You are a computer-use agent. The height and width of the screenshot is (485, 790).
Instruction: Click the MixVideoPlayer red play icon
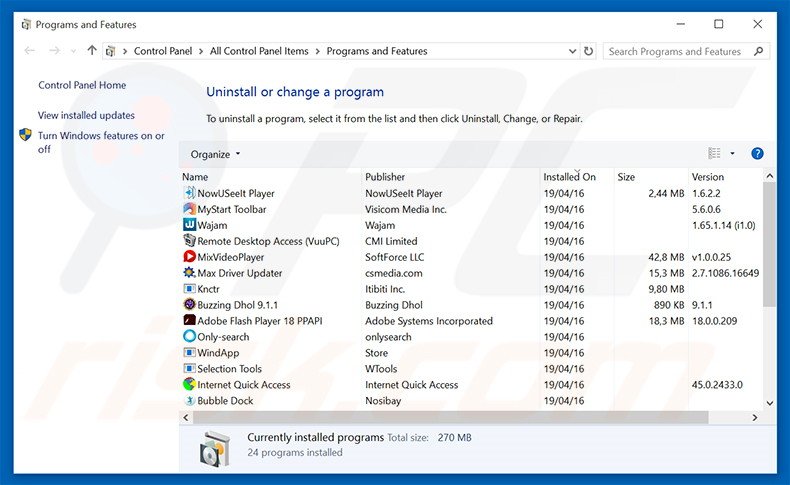[x=189, y=257]
